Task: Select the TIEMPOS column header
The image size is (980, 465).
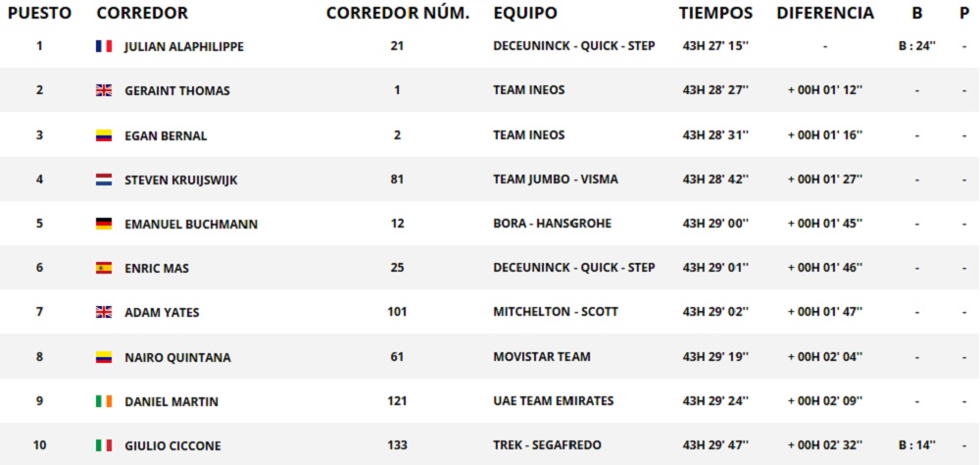Action: click(715, 14)
